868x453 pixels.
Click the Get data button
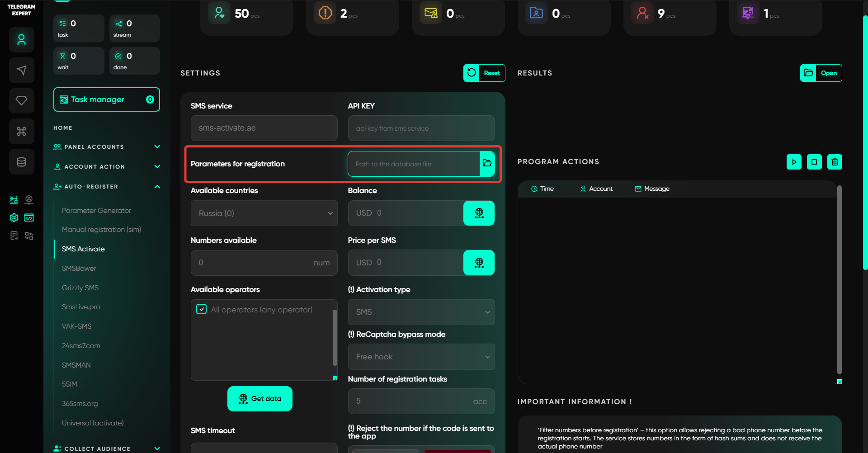[260, 399]
